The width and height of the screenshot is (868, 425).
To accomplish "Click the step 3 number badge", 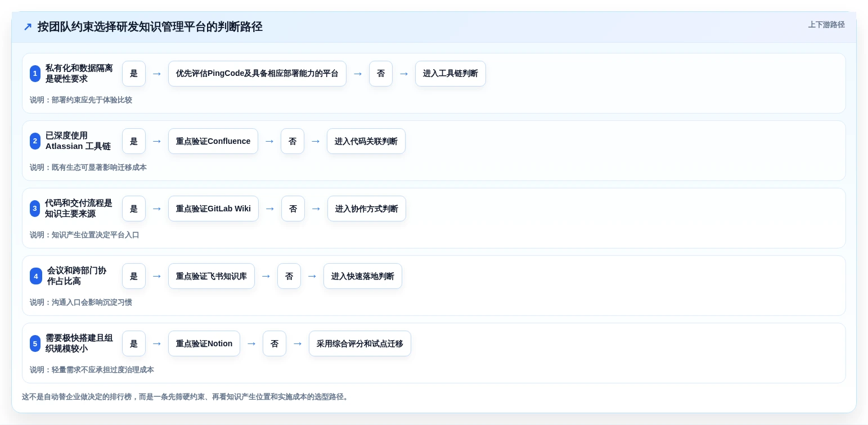I will [35, 209].
